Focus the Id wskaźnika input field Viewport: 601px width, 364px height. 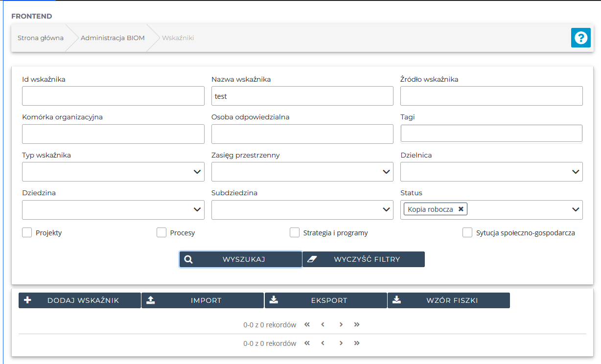coord(113,96)
